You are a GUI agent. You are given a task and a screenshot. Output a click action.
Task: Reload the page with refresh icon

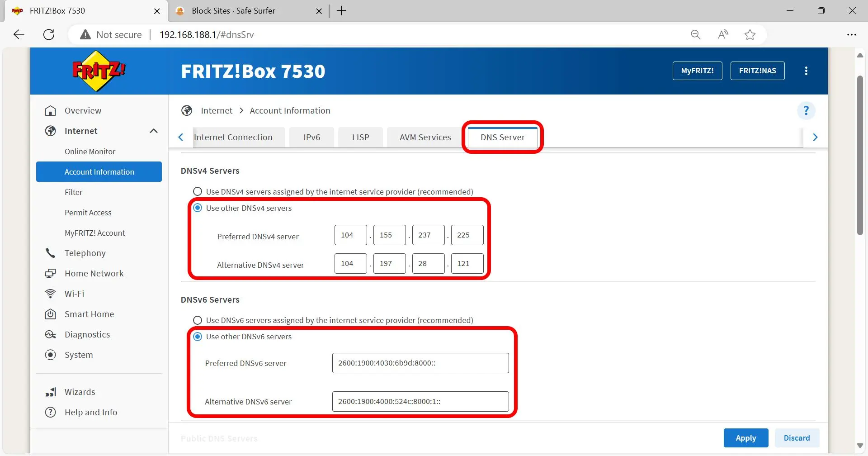[x=49, y=35]
